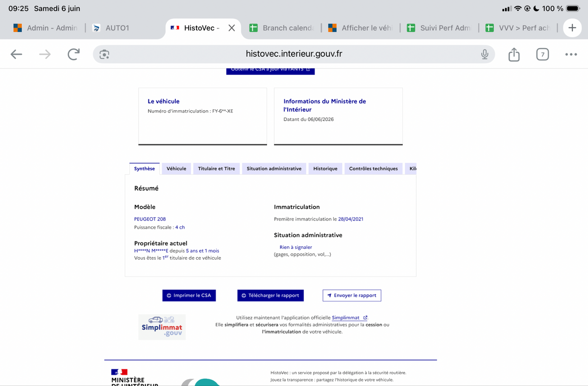The width and height of the screenshot is (588, 386).
Task: Click the Le véhicule card heading
Action: tap(164, 101)
